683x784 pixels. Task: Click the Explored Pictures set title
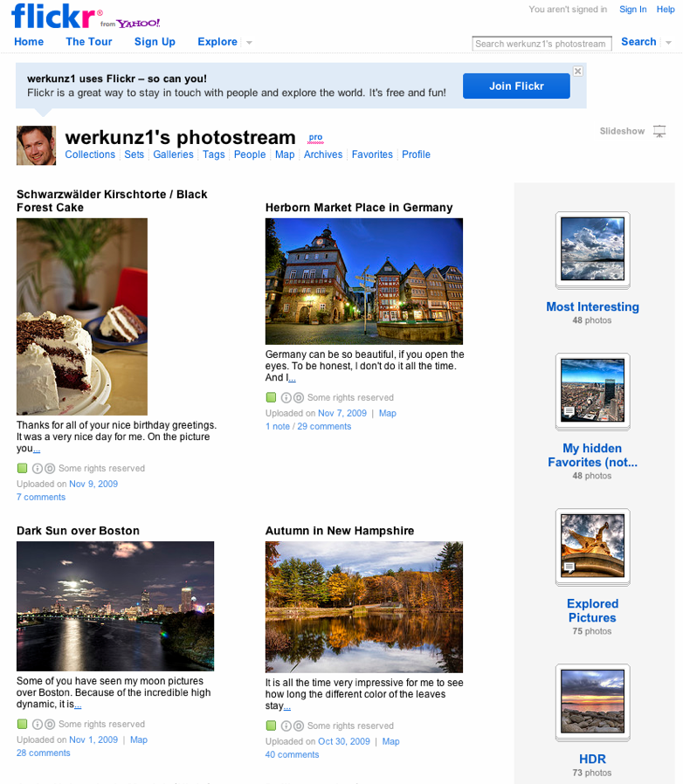click(592, 610)
